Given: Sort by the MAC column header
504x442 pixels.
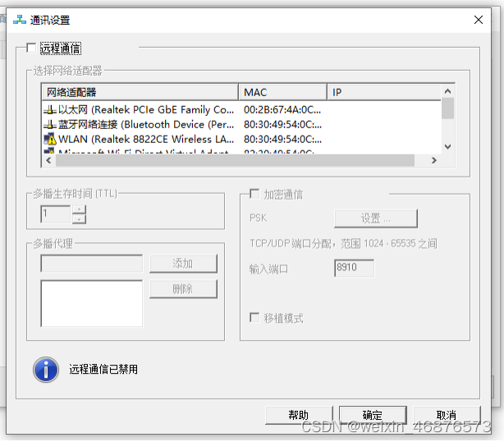Looking at the screenshot, I should 282,92.
